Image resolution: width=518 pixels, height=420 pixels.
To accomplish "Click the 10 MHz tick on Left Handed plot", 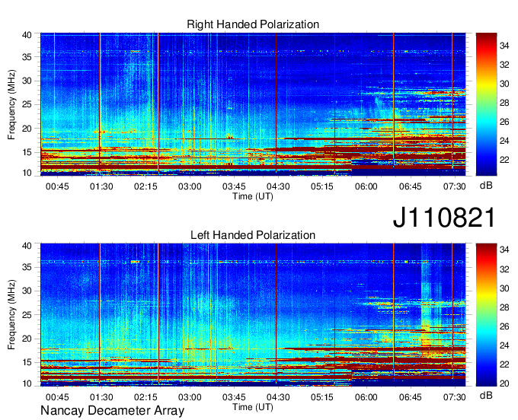I will 27,383.
